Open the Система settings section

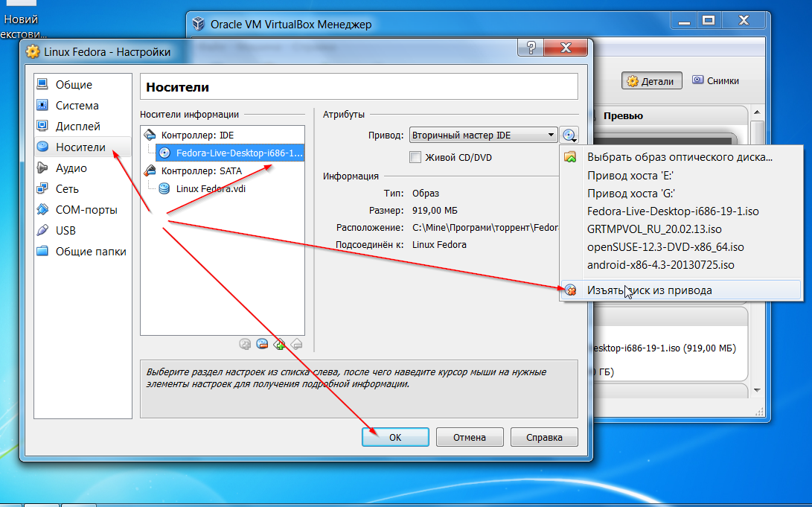(77, 106)
